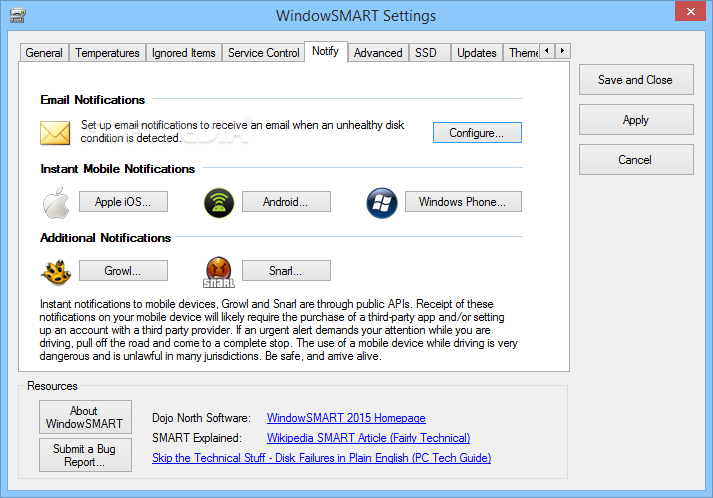Click the Apple logo icon
This screenshot has height=498, width=713.
click(x=56, y=203)
